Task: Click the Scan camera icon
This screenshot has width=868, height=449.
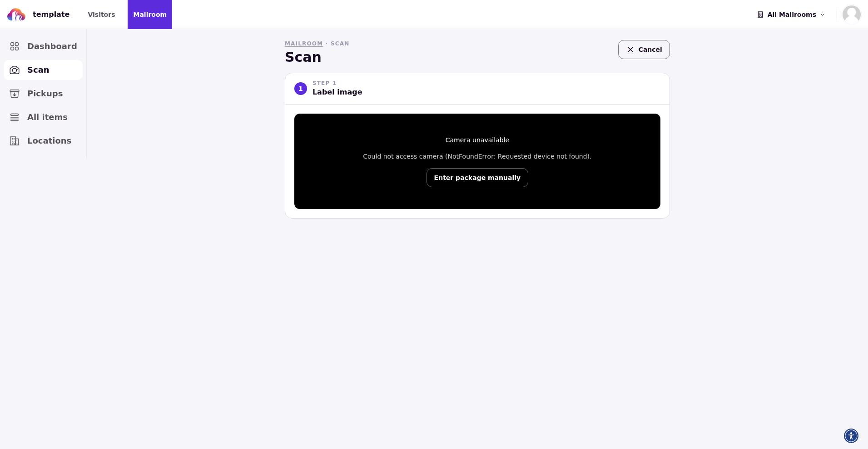Action: [x=15, y=70]
